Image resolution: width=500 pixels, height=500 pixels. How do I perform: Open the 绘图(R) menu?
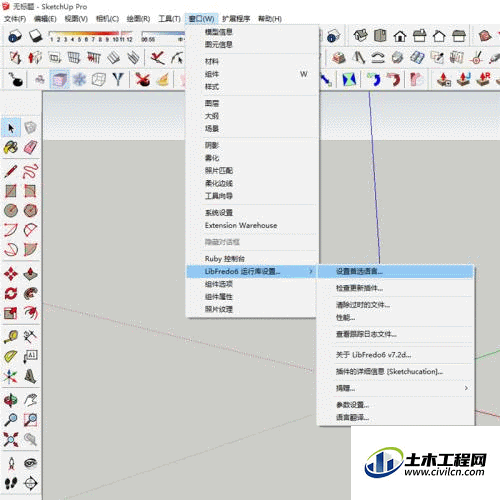(138, 19)
